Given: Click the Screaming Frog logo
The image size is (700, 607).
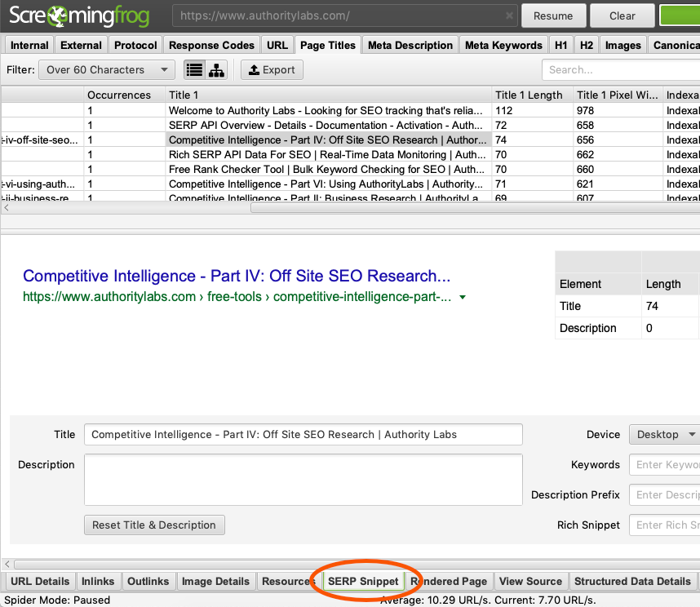Looking at the screenshot, I should point(79,16).
